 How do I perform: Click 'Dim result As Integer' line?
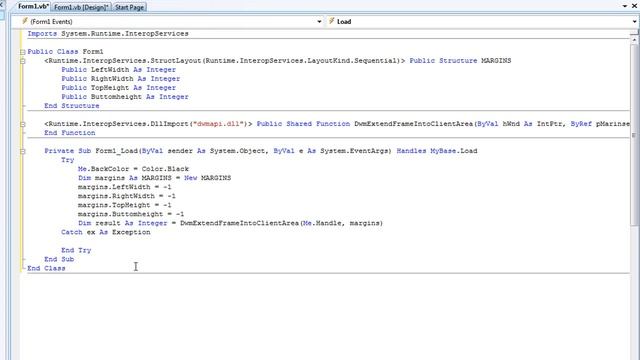[x=230, y=223]
